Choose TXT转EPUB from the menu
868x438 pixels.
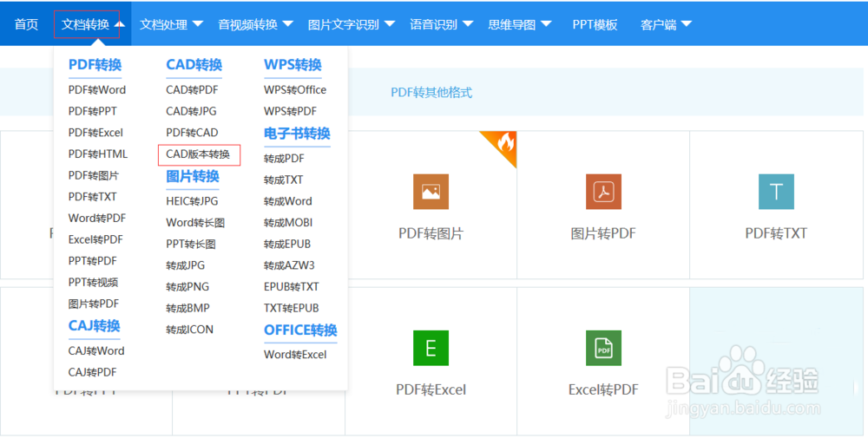pyautogui.click(x=291, y=308)
